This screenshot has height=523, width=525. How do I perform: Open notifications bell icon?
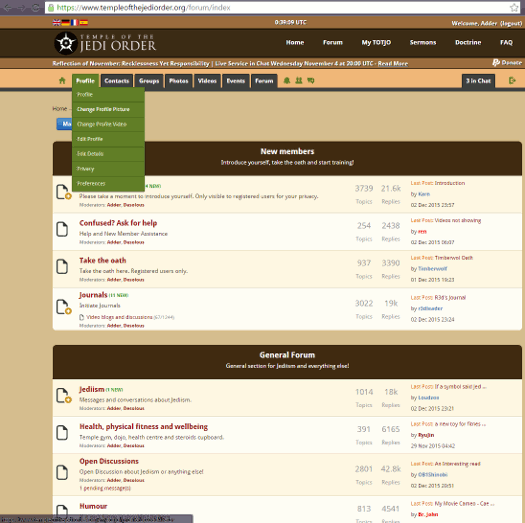(287, 81)
